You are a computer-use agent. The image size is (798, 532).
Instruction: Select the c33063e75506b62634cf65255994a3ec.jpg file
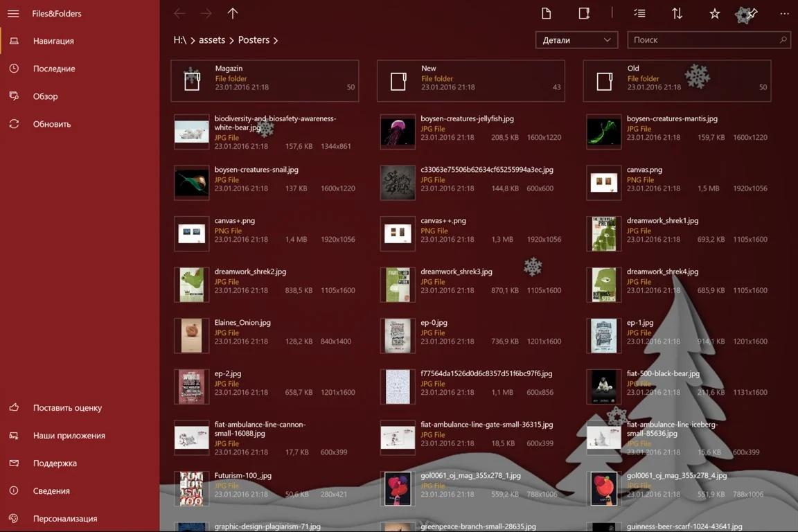pos(471,182)
